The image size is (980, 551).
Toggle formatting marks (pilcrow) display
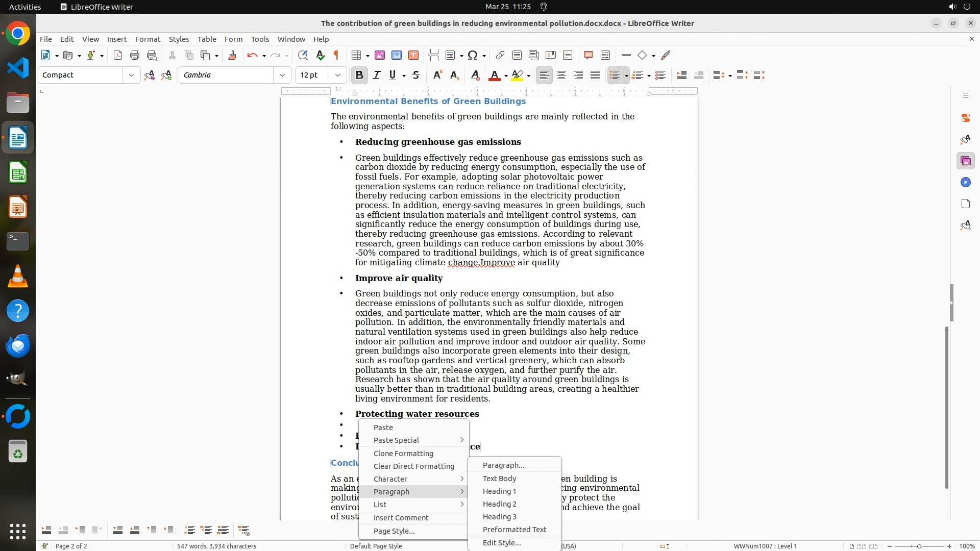coord(336,55)
